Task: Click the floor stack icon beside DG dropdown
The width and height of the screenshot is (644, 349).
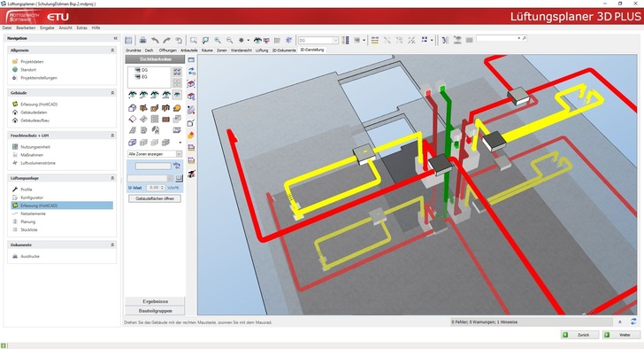Action: click(x=345, y=40)
